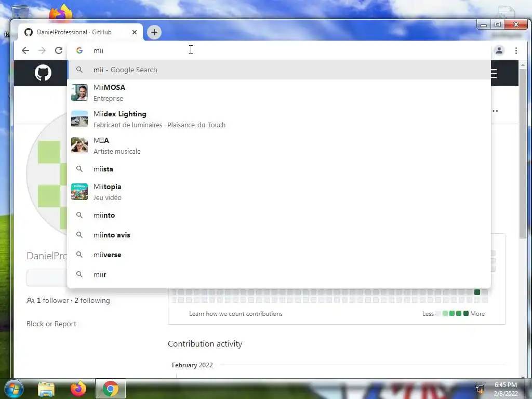532x399 pixels.
Task: Click the followers people icon
Action: coord(31,301)
